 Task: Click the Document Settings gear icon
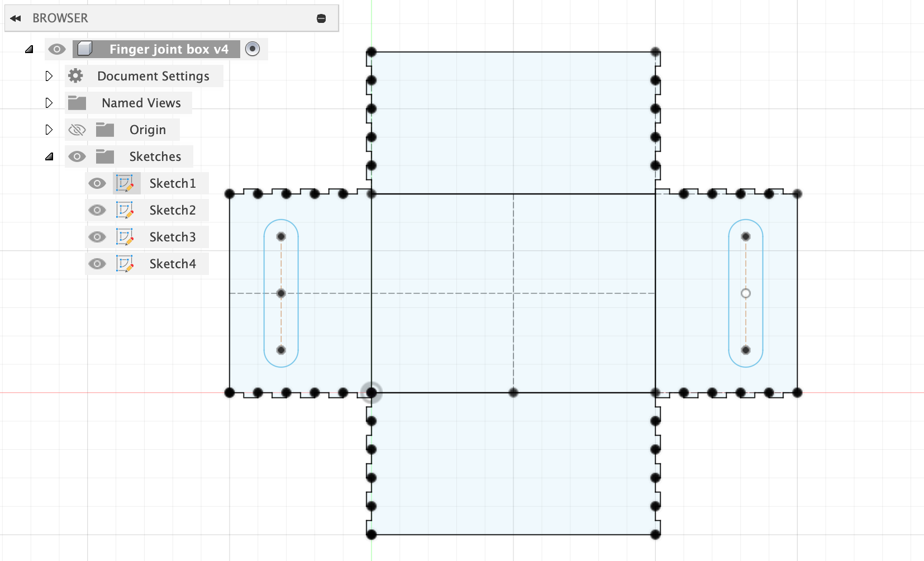[x=76, y=76]
